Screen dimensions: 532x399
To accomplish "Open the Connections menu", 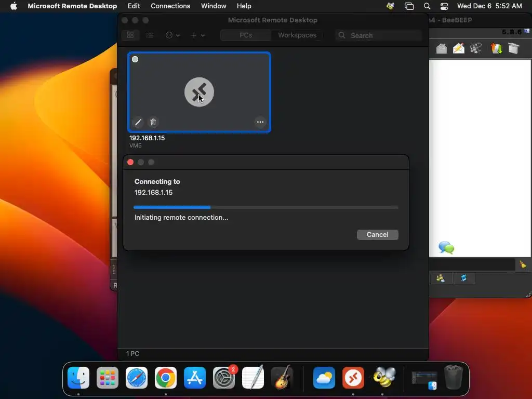I will (170, 6).
